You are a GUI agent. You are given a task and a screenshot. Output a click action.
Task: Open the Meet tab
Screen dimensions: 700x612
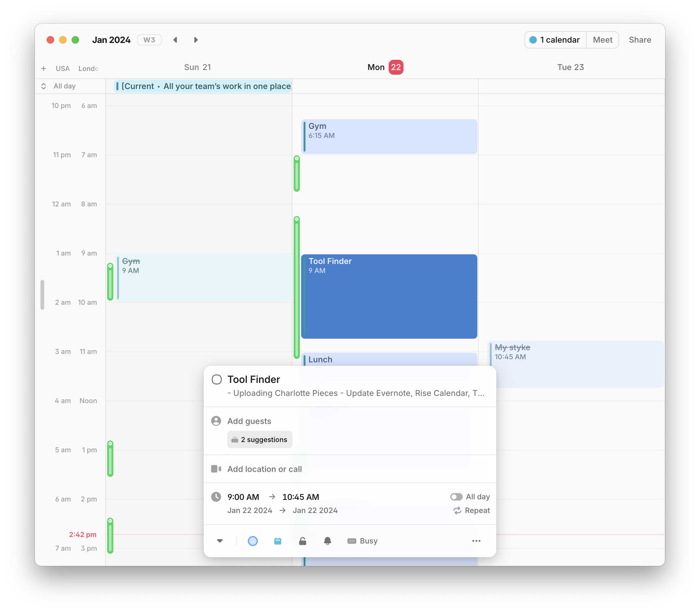point(602,40)
